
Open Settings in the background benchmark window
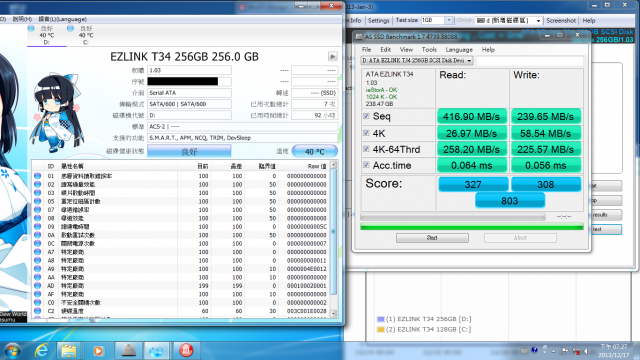pyautogui.click(x=378, y=20)
